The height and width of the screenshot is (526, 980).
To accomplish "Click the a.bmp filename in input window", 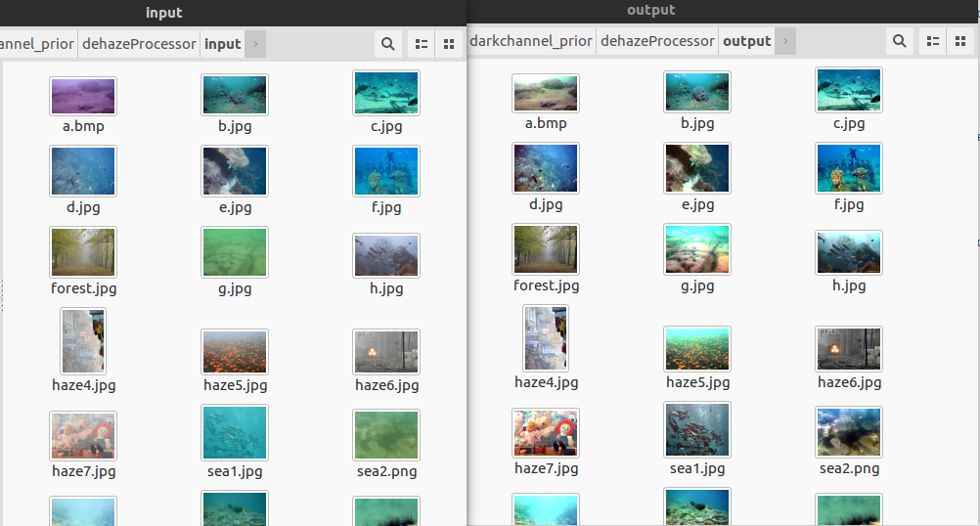I will click(83, 126).
